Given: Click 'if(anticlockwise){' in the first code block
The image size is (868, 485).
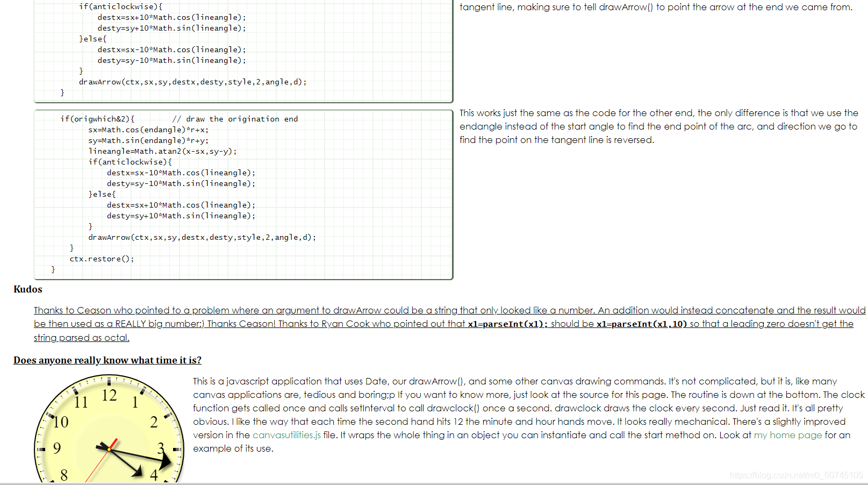Looking at the screenshot, I should [120, 6].
